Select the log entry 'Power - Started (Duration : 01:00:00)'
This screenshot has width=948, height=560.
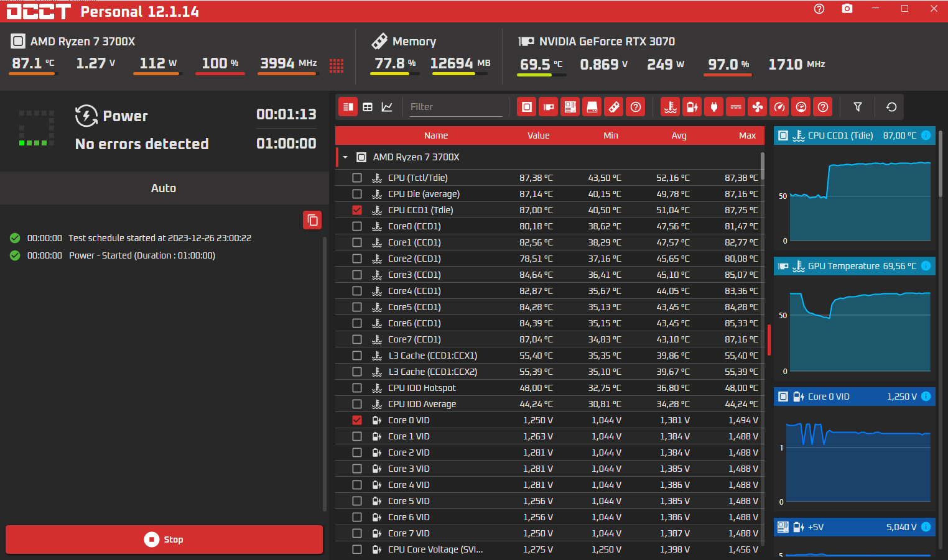point(142,255)
